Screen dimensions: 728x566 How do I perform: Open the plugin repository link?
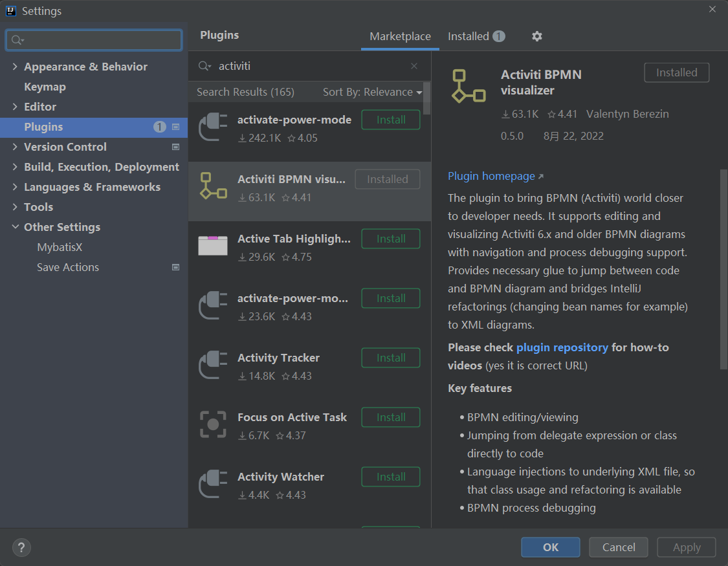562,347
